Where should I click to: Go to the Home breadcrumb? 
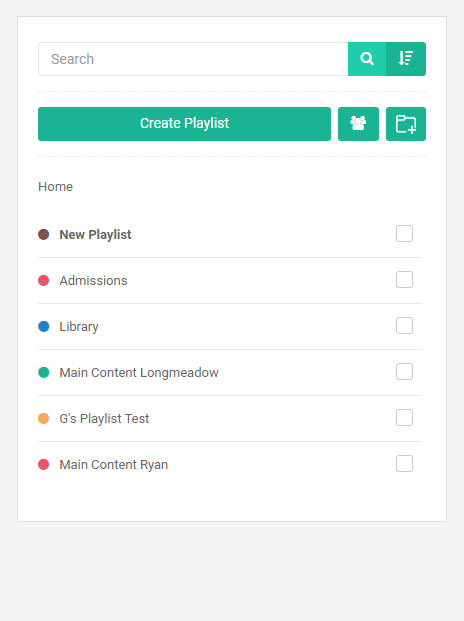[55, 187]
